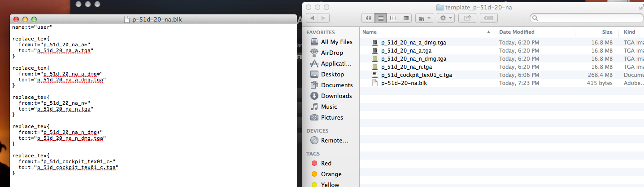Screen dimensions: 644x187
Task: Close the p-51d-20-na.blk editor window
Action: tap(17, 19)
